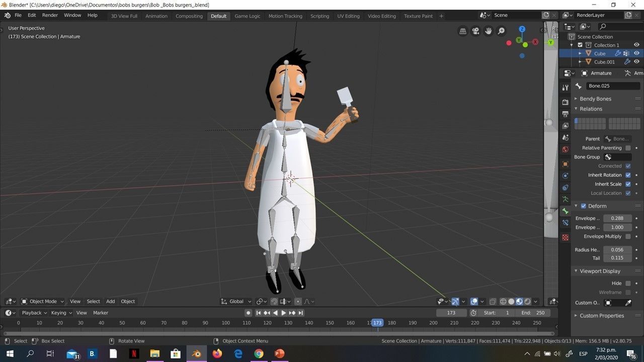
Task: Open the Armature data tab (green running figure)
Action: coord(565,200)
